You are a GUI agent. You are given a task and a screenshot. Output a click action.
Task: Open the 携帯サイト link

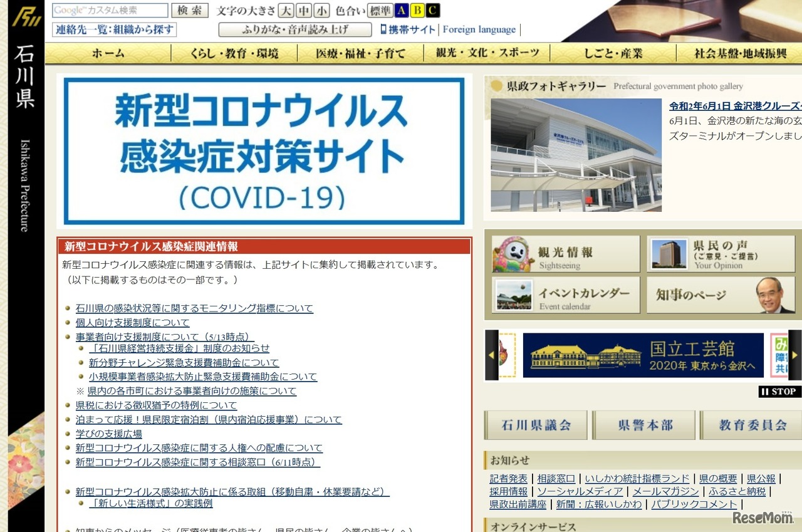click(412, 29)
